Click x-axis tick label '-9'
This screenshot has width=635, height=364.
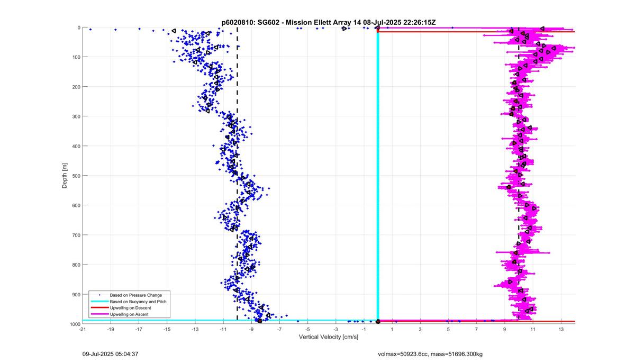251,329
